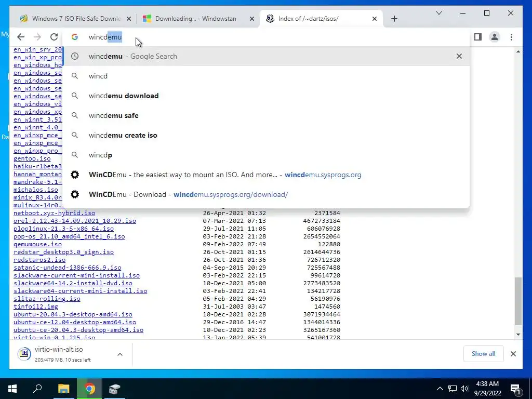The width and height of the screenshot is (532, 399).
Task: Close the downloads bar
Action: (513, 354)
